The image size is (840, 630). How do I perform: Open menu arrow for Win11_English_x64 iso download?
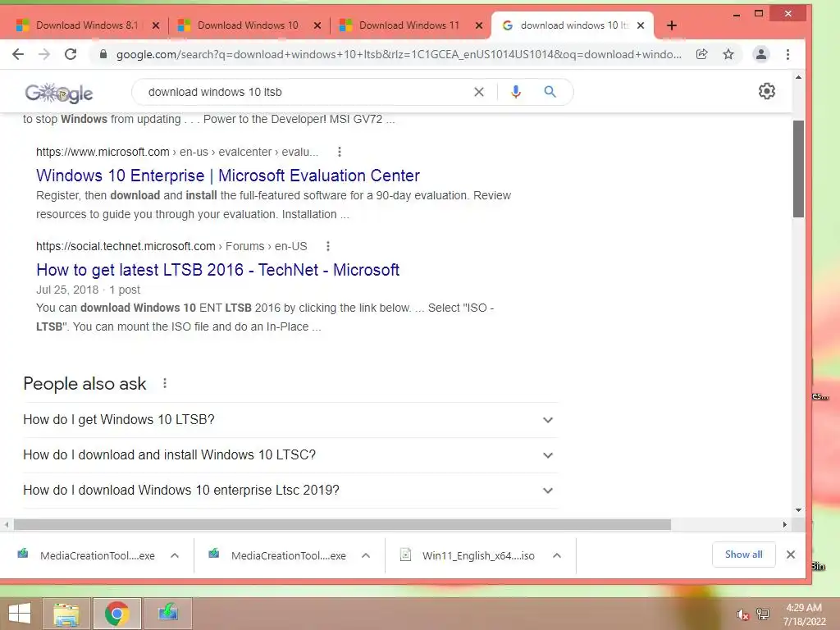point(557,555)
